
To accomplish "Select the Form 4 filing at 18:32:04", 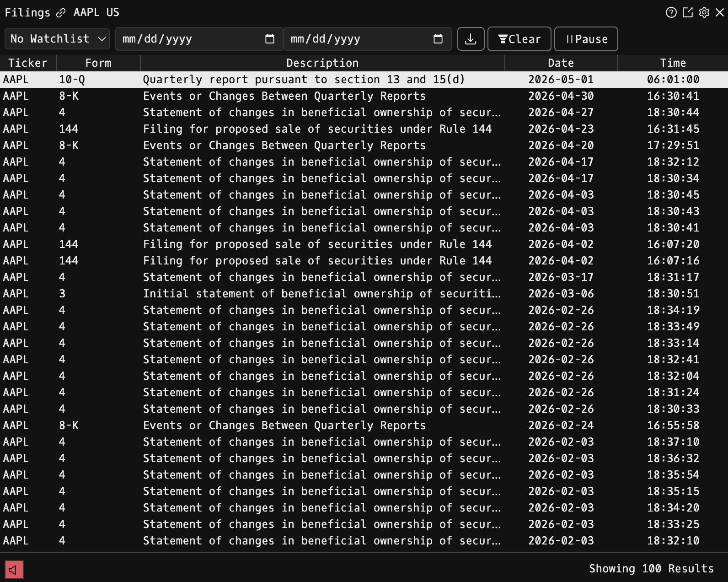I will tap(364, 376).
